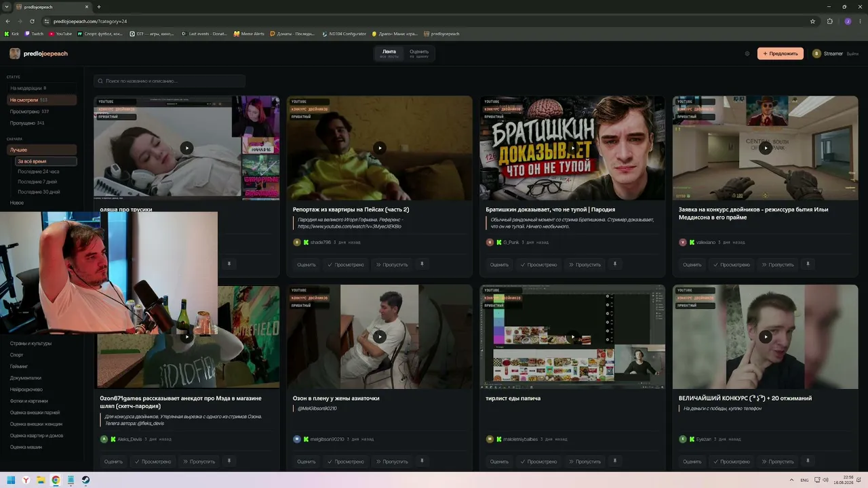Open author shade796 profile
This screenshot has height=488, width=868.
click(321, 242)
